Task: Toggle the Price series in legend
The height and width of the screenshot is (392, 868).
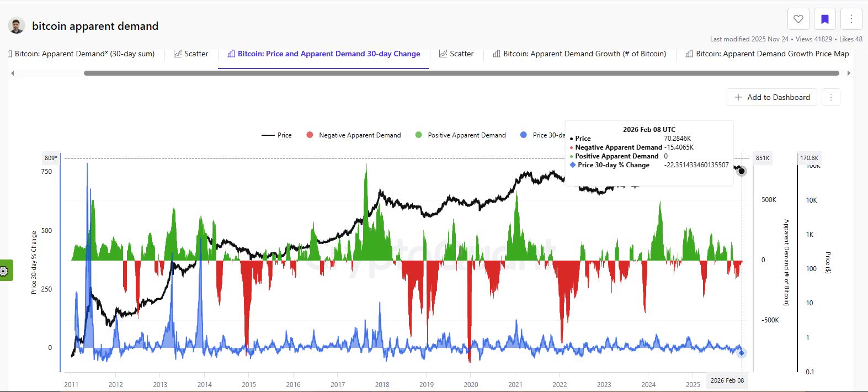Action: click(276, 135)
